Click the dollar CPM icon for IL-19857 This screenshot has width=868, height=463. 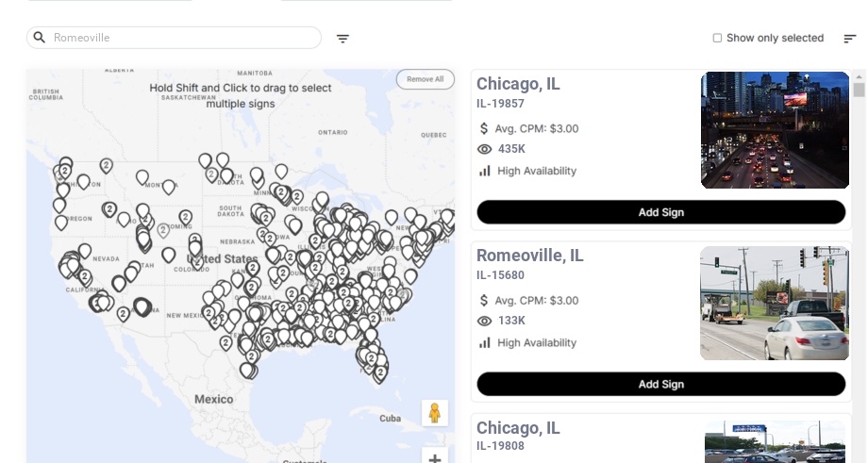click(484, 128)
